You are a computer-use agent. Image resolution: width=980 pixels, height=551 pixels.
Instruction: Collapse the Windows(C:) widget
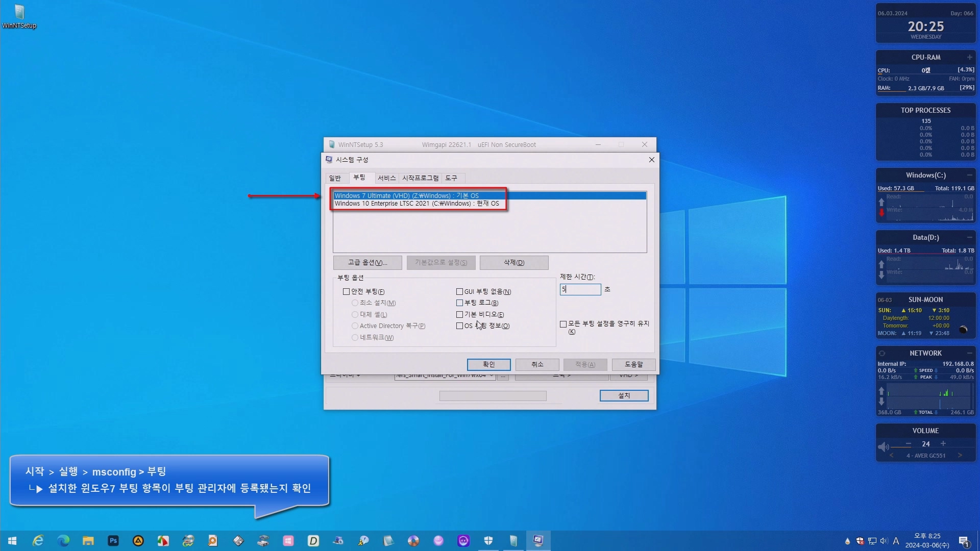click(969, 175)
